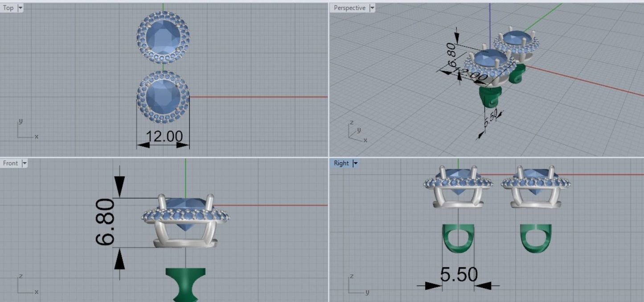Pick the 5.50 dimension text in Right viewport
The image size is (644, 302).
(459, 275)
